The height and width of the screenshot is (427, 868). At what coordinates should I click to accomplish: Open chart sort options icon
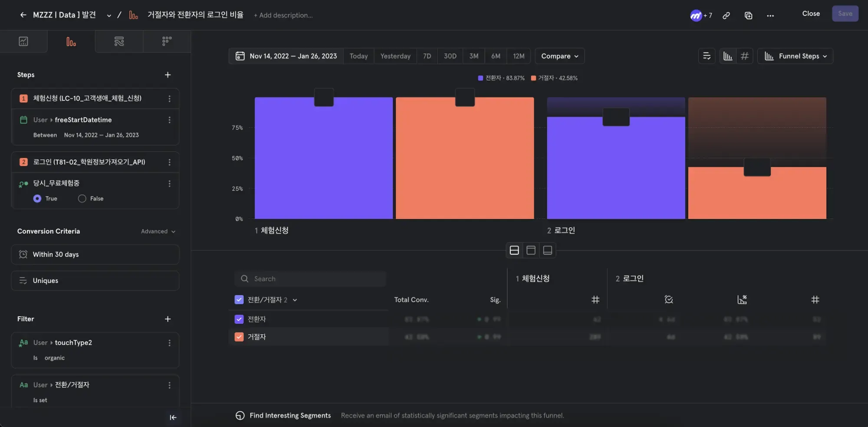707,56
